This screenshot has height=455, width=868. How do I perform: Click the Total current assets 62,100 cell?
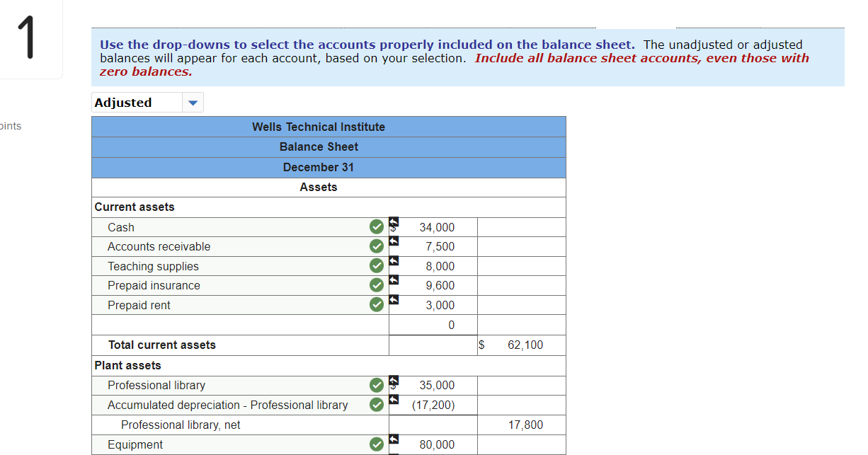pos(521,345)
